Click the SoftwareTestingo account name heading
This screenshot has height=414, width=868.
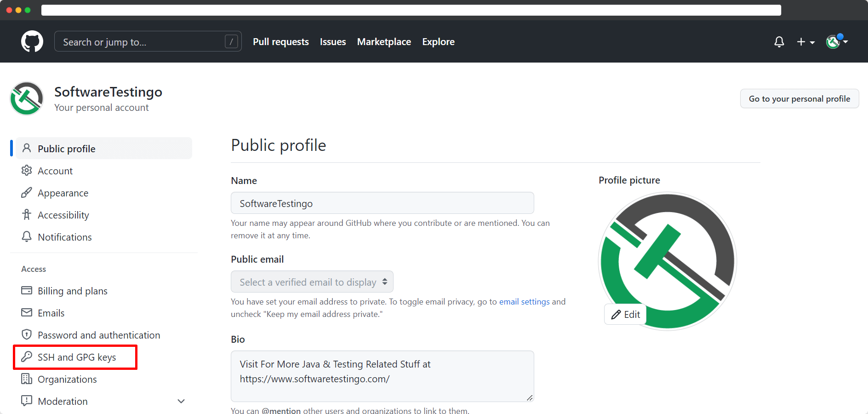(108, 92)
